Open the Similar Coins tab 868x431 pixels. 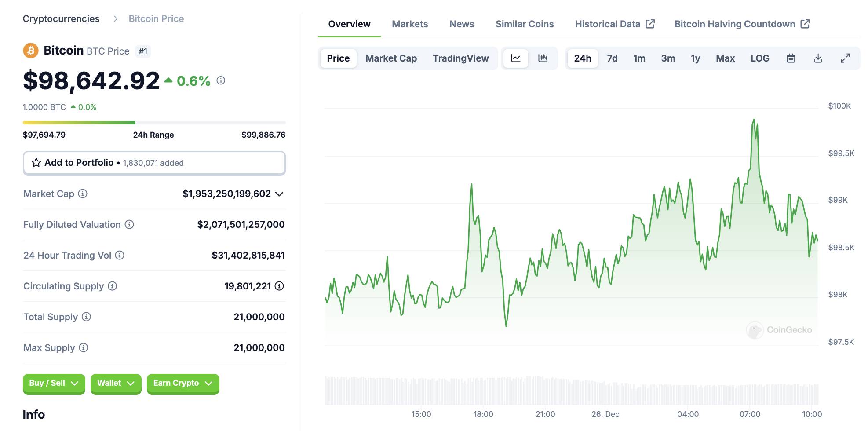[525, 24]
